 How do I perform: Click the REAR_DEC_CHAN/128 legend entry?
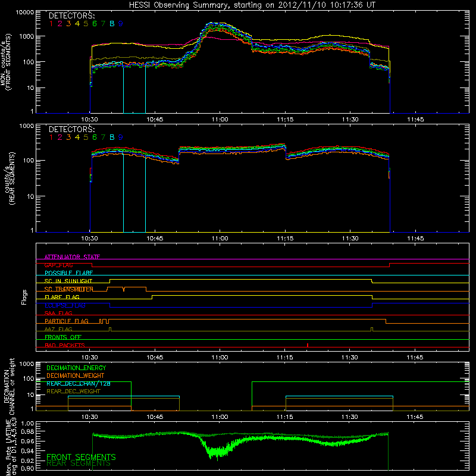coord(79,383)
